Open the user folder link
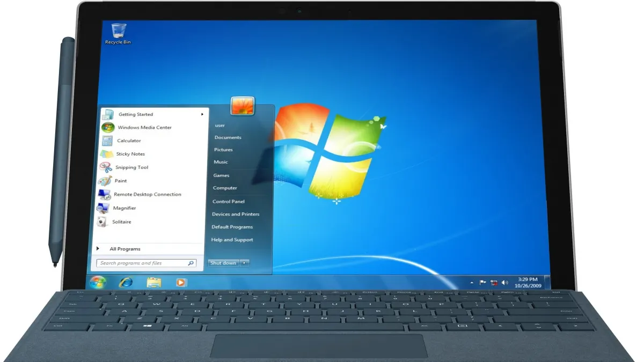644x362 pixels. coord(219,125)
